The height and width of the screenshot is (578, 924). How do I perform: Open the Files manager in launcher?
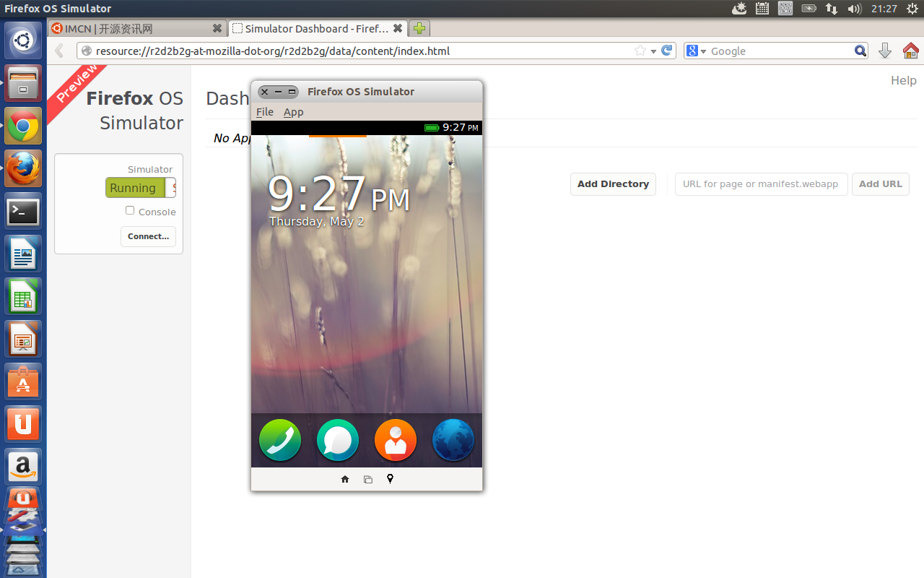pos(23,83)
